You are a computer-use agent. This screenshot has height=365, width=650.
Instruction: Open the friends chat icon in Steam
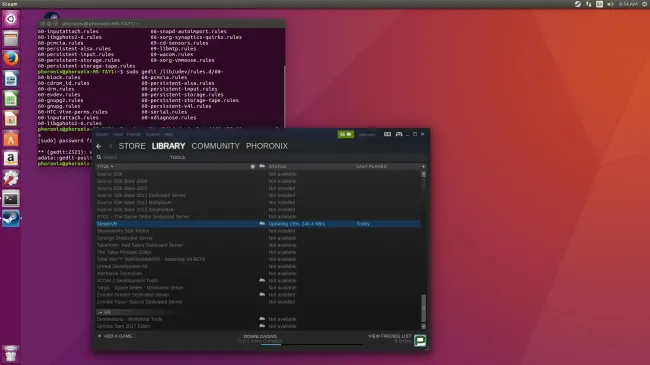(420, 341)
